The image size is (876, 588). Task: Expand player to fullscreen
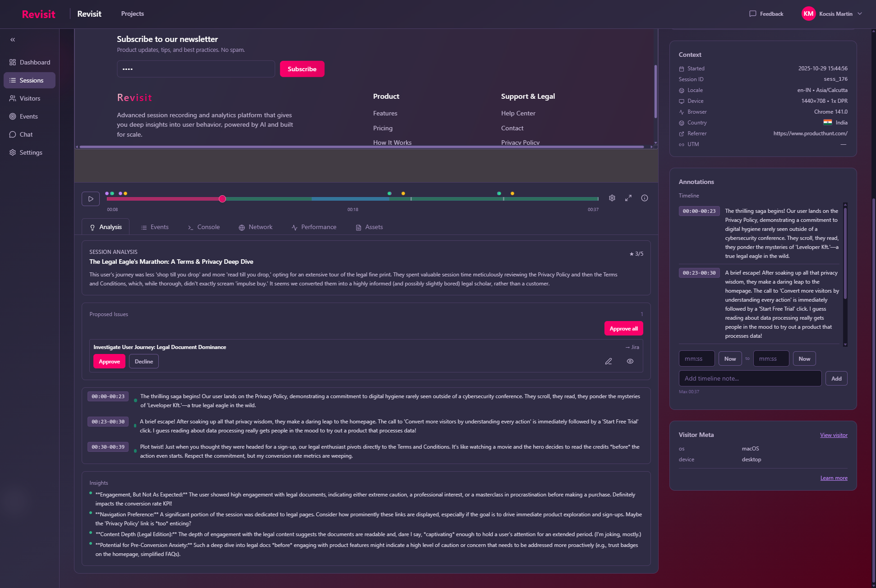628,198
